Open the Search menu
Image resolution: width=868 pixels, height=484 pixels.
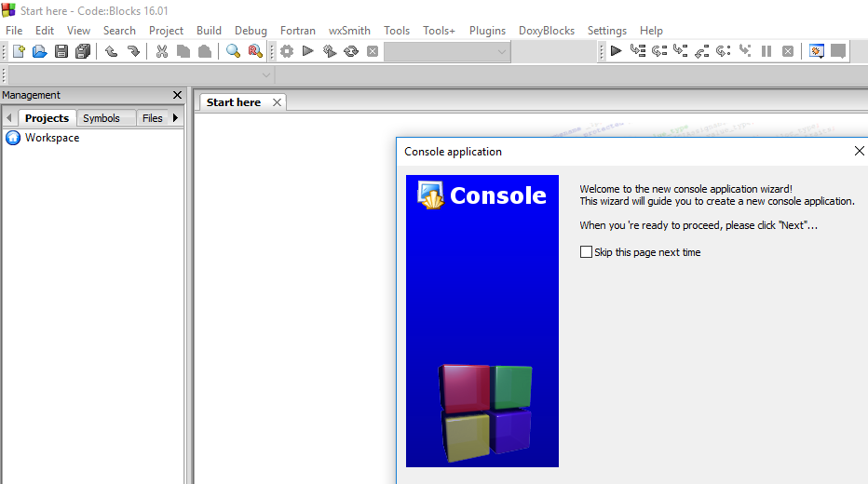(x=119, y=31)
